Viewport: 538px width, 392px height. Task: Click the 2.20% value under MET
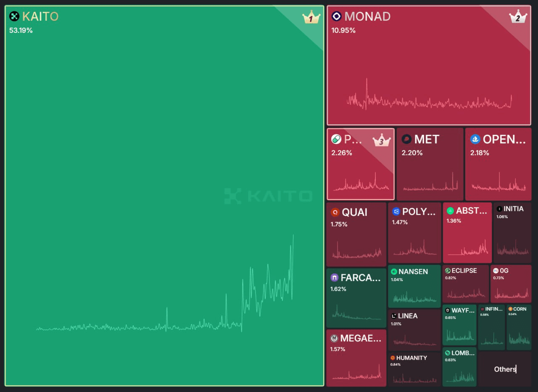point(412,153)
